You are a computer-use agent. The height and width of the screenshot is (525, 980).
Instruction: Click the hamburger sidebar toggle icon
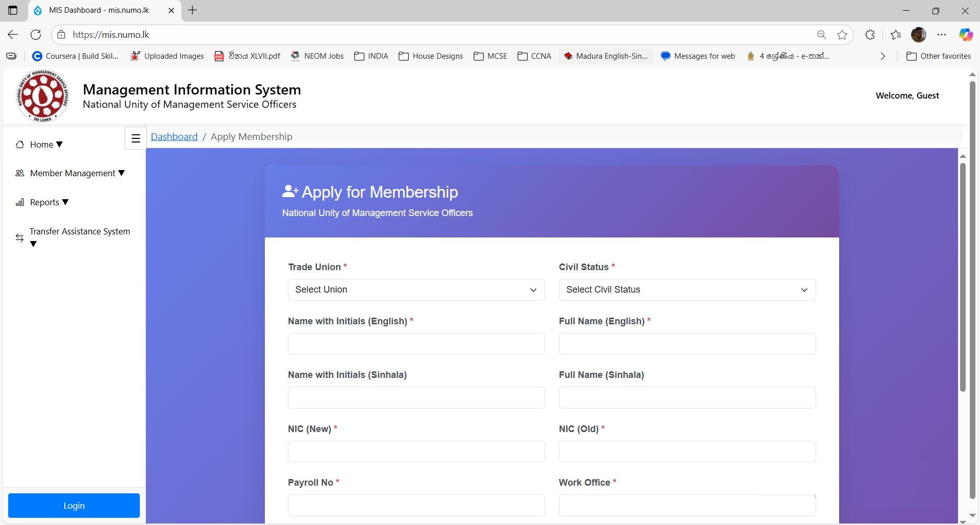coord(136,138)
